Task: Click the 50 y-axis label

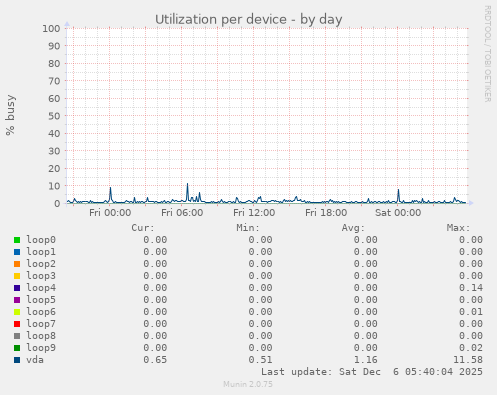Action: (54, 116)
